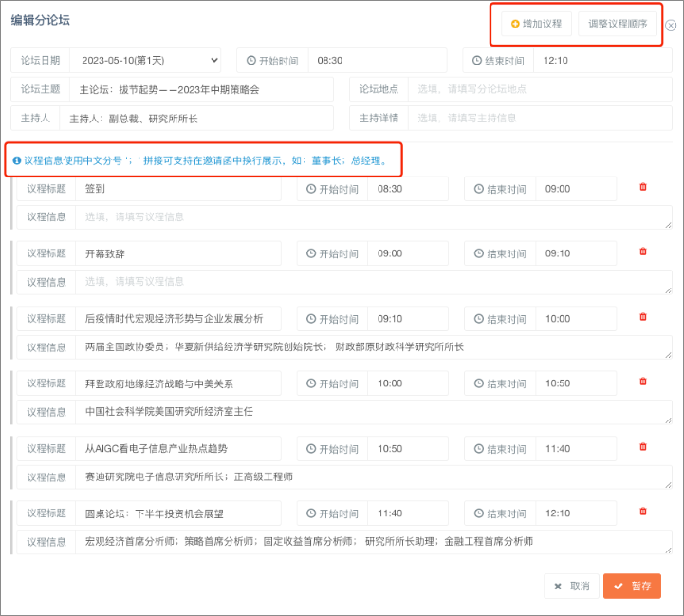Image resolution: width=684 pixels, height=616 pixels.
Task: Edit info 赛迪研究院电子信息研究所所长
Action: pyautogui.click(x=374, y=477)
